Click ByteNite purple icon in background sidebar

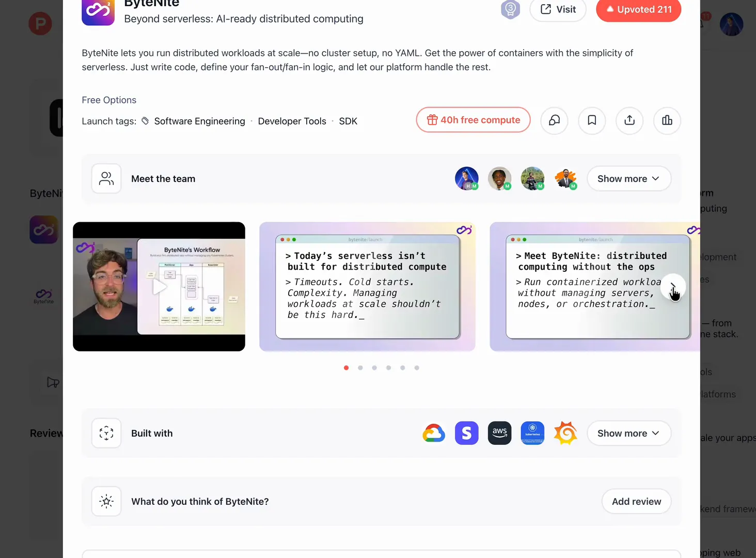[x=44, y=230]
